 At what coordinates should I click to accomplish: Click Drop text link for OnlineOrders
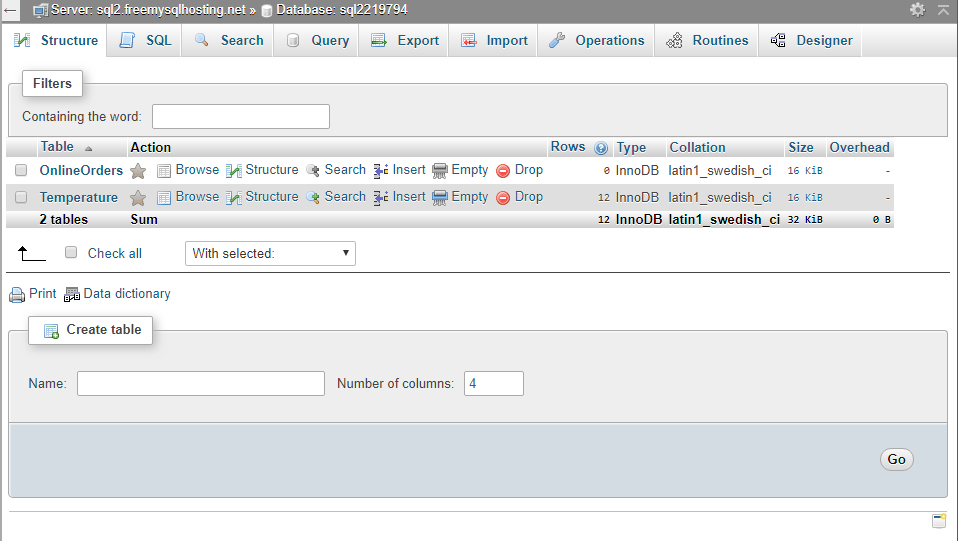coord(528,170)
